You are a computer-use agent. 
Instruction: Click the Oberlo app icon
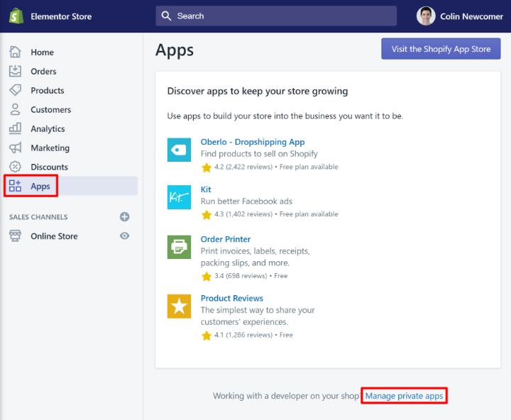pyautogui.click(x=179, y=150)
